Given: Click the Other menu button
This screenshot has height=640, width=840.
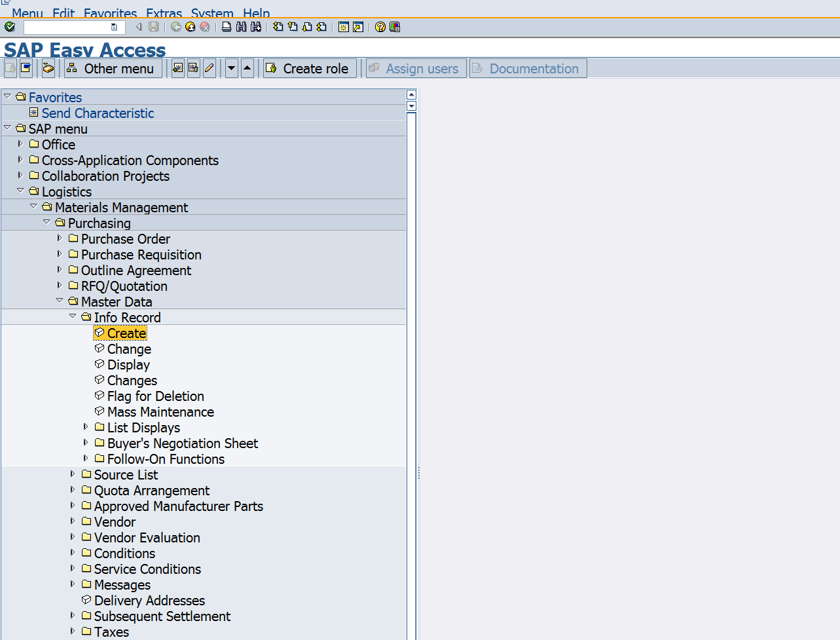Looking at the screenshot, I should pyautogui.click(x=113, y=68).
